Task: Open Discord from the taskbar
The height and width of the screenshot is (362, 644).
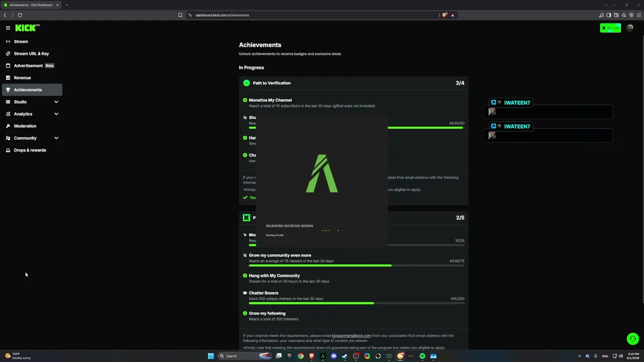Action: [334, 356]
